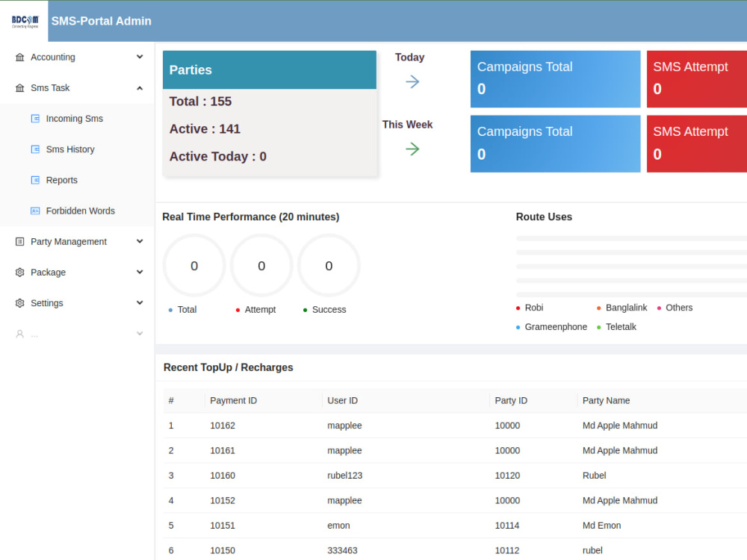
Task: Toggle the Total legend item
Action: tap(182, 310)
